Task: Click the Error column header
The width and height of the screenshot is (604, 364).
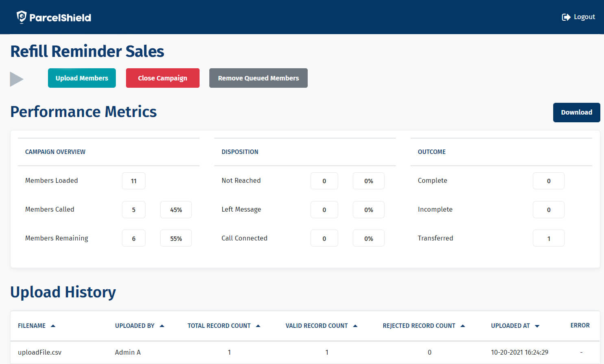Action: 580,325
